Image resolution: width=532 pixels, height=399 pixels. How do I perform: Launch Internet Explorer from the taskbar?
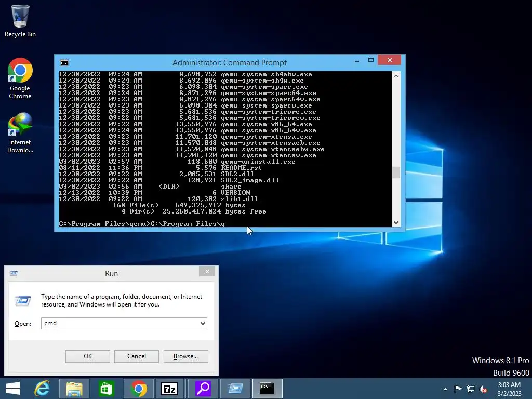tap(42, 389)
